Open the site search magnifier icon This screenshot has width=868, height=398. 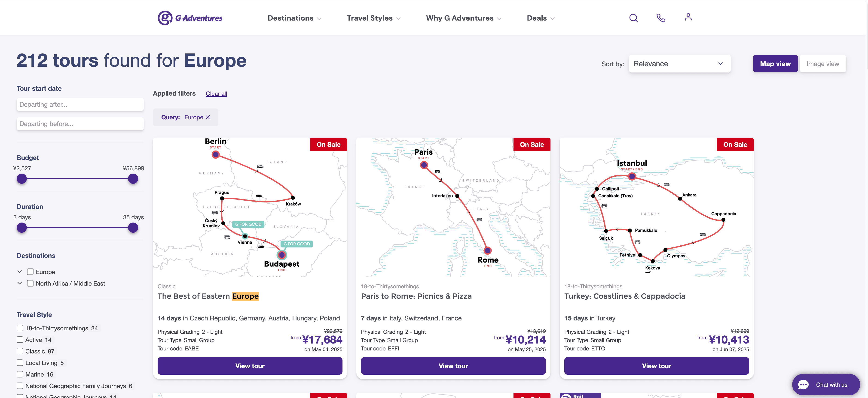point(633,18)
